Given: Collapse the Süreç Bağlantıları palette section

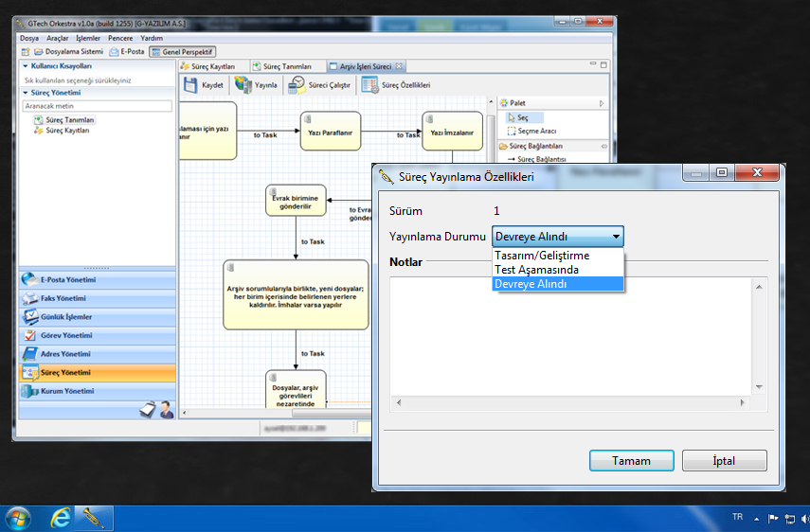Looking at the screenshot, I should (x=603, y=146).
